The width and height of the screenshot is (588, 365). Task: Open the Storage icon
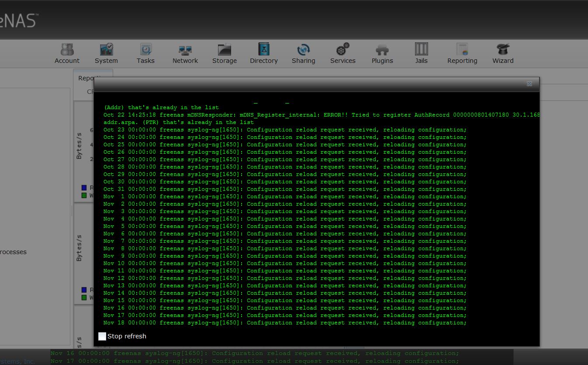click(225, 54)
